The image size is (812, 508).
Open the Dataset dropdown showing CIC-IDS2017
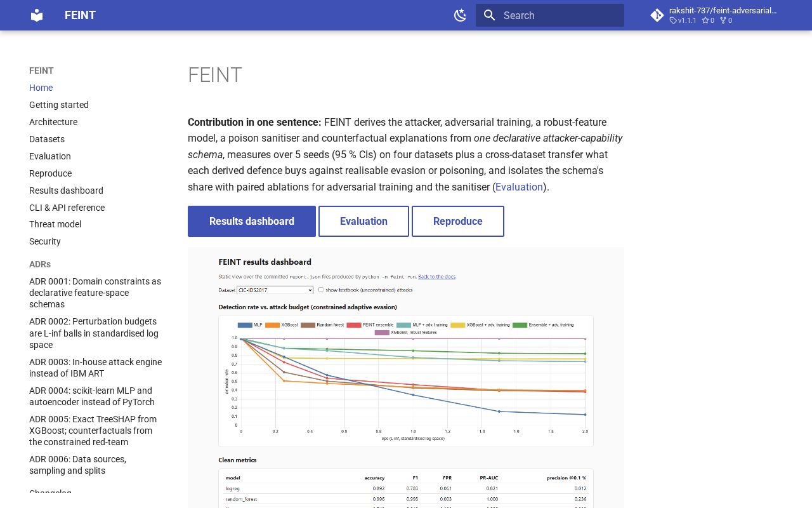tap(275, 290)
